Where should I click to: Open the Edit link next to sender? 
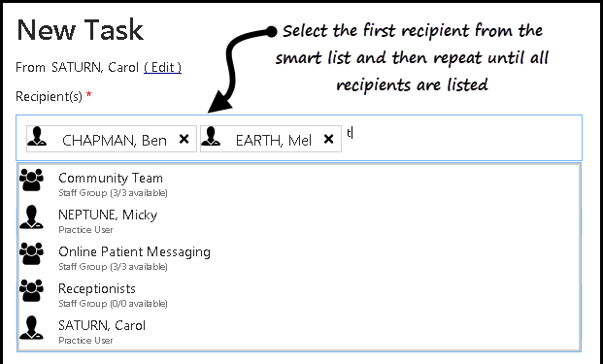coord(163,67)
